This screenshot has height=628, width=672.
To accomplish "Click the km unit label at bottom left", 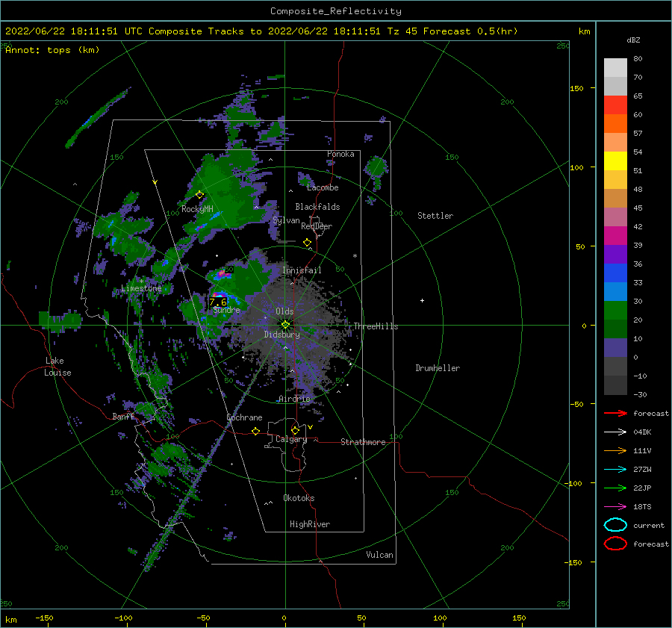I will click(x=10, y=620).
